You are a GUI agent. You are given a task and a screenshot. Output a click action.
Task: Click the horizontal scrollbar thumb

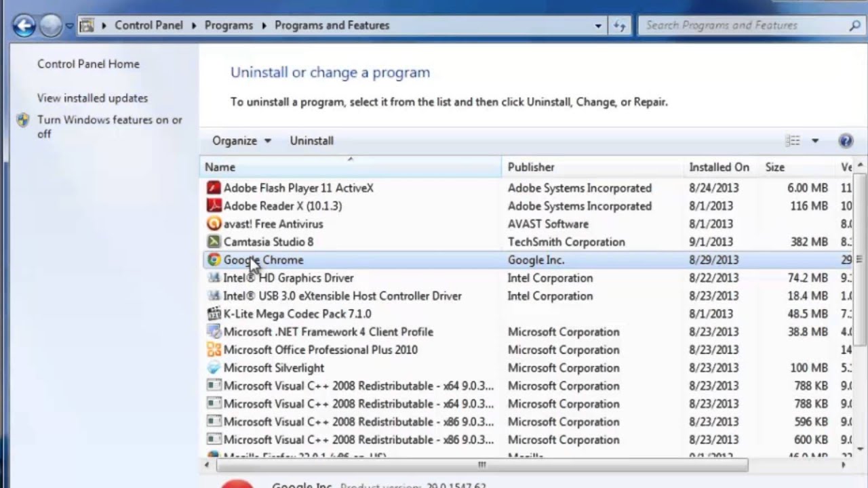(x=482, y=465)
